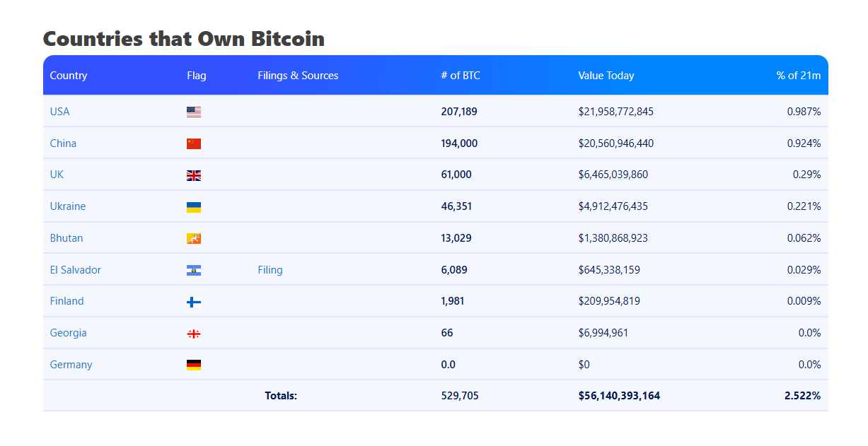Click the USA flag icon
The image size is (868, 446).
click(194, 112)
